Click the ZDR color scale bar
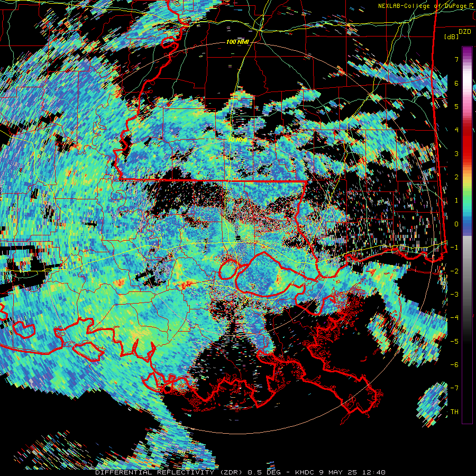 point(467,235)
